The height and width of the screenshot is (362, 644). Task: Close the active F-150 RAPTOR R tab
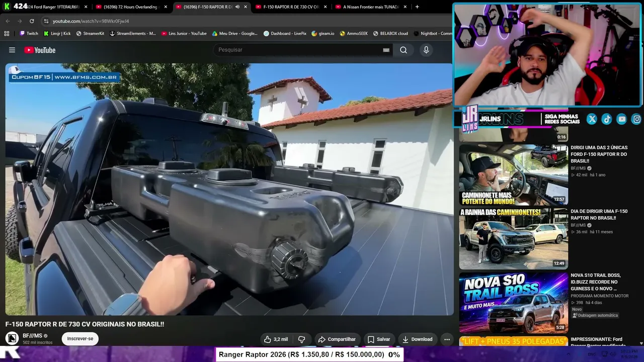[246, 7]
